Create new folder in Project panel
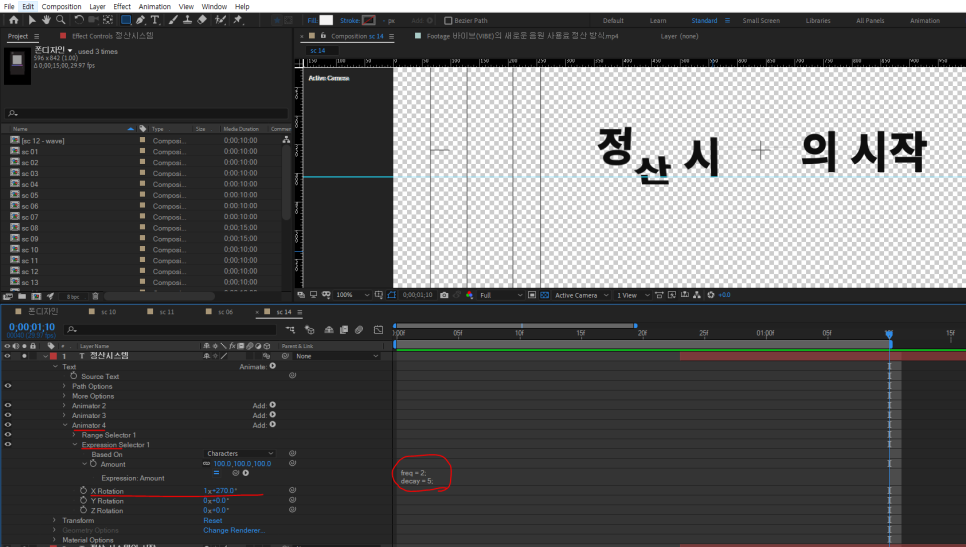The height and width of the screenshot is (547, 966). [22, 296]
